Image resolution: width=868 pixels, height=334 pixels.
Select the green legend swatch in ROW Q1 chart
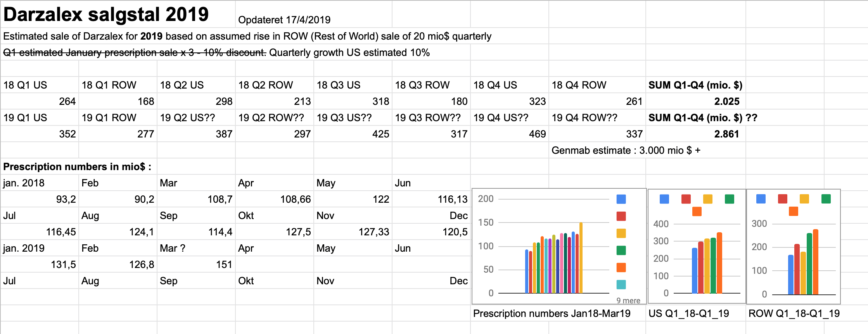pos(826,199)
